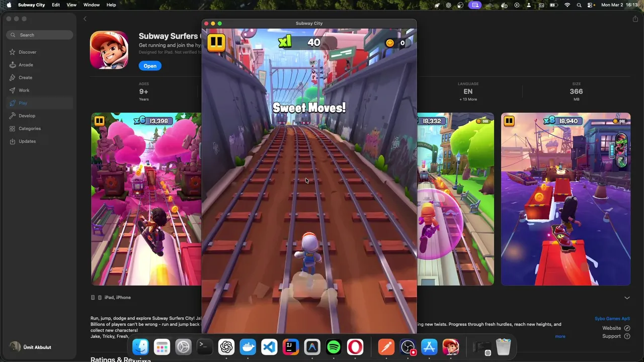
Task: Open the Subway City application menu
Action: (x=31, y=5)
